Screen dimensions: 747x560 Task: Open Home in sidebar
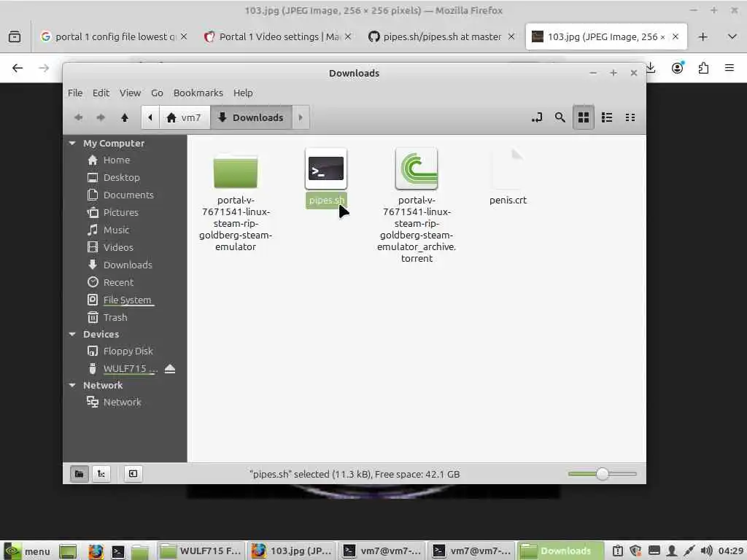(x=117, y=160)
